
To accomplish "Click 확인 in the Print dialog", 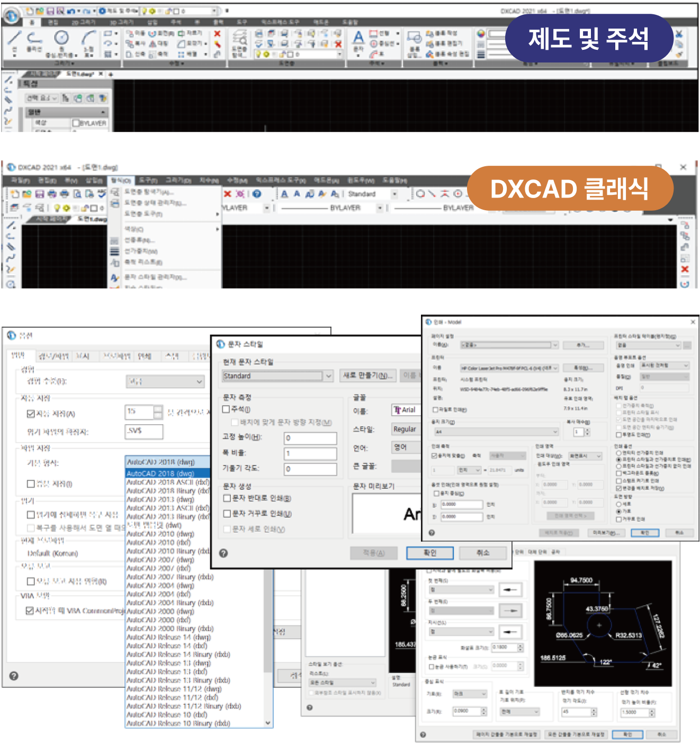I will tap(645, 533).
